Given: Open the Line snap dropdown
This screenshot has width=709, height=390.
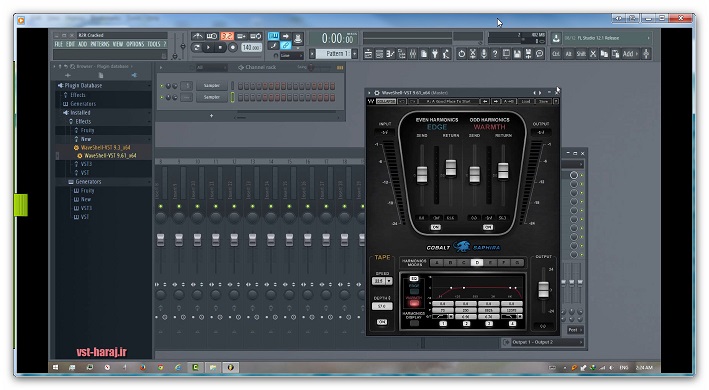Looking at the screenshot, I should point(292,56).
